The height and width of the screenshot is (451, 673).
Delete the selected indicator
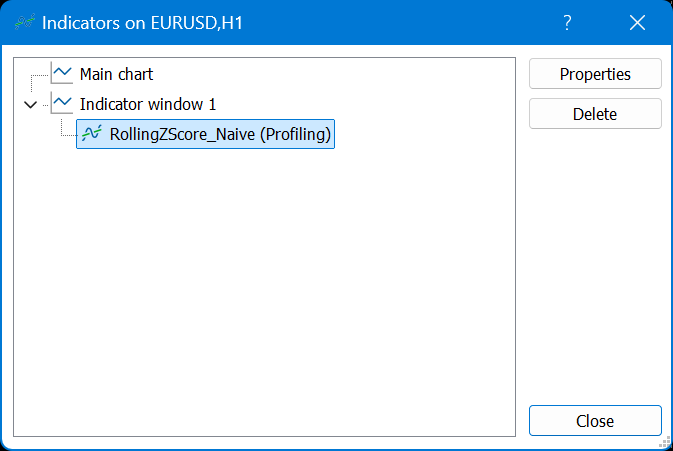click(595, 114)
